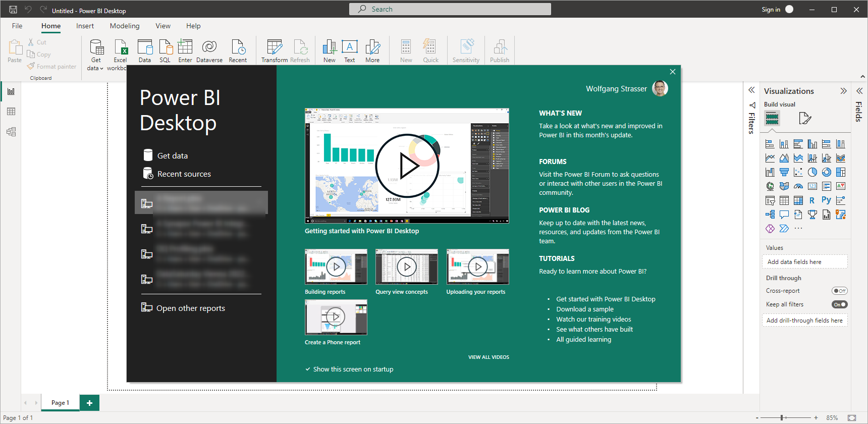Open the View ribbon tab

163,26
